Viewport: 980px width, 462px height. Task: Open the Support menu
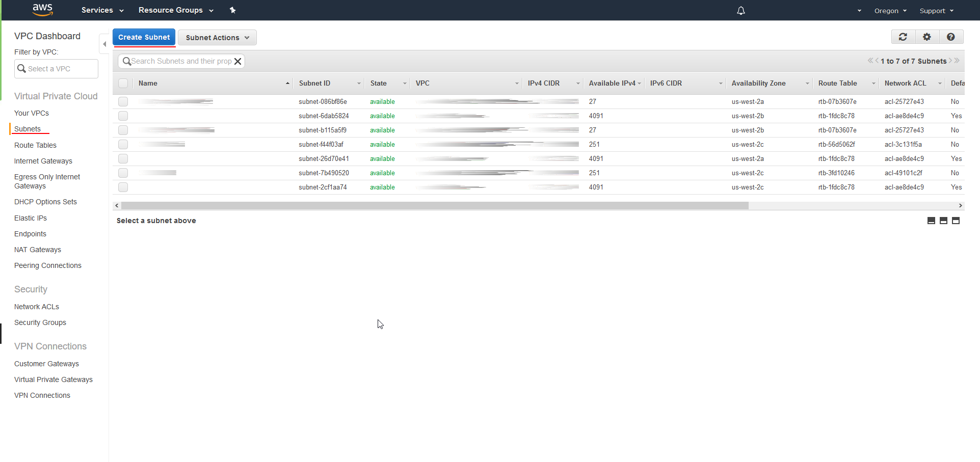pos(936,11)
